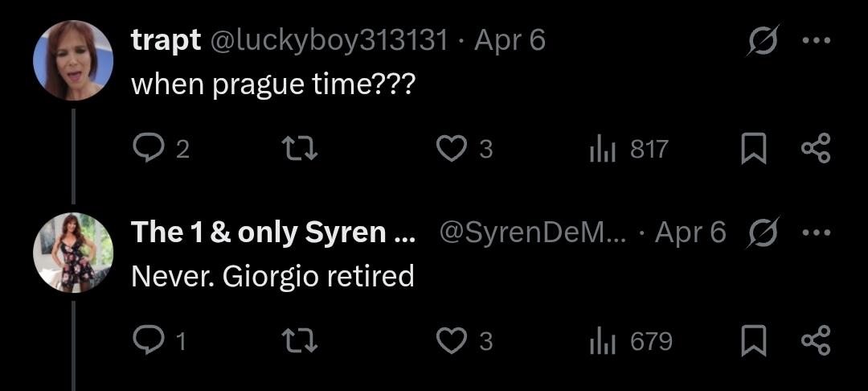Image resolution: width=868 pixels, height=391 pixels.
Task: Repost the "Giorgio retired" reply
Action: click(301, 342)
